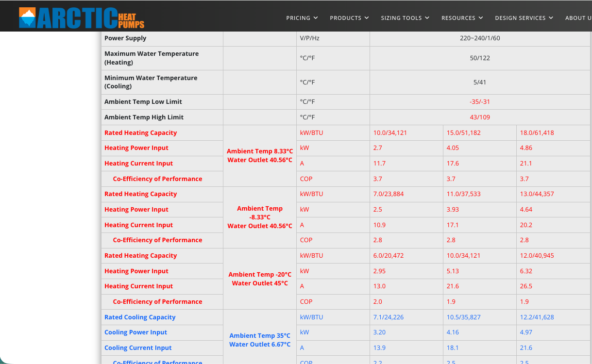Click the 50/122 value cell

(x=480, y=58)
